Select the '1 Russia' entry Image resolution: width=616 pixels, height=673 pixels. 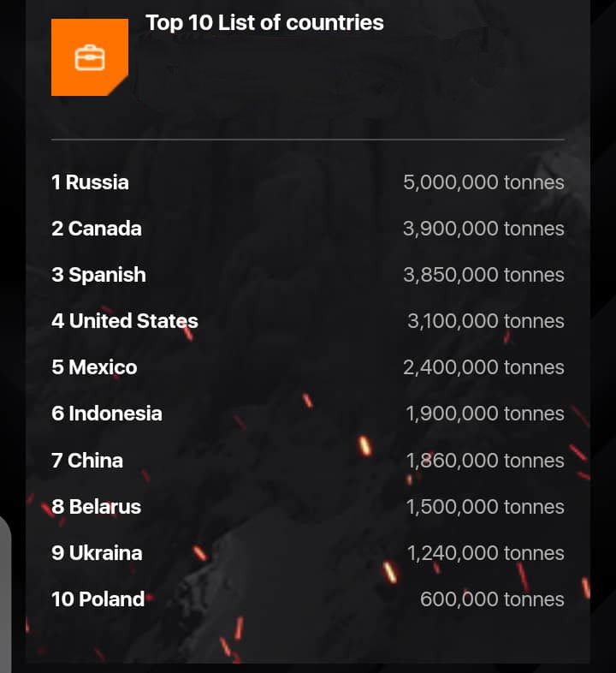[90, 182]
